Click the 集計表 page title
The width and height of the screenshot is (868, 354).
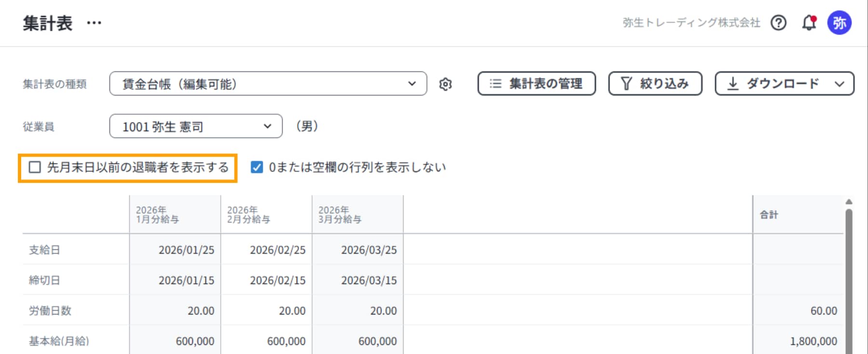pos(47,23)
